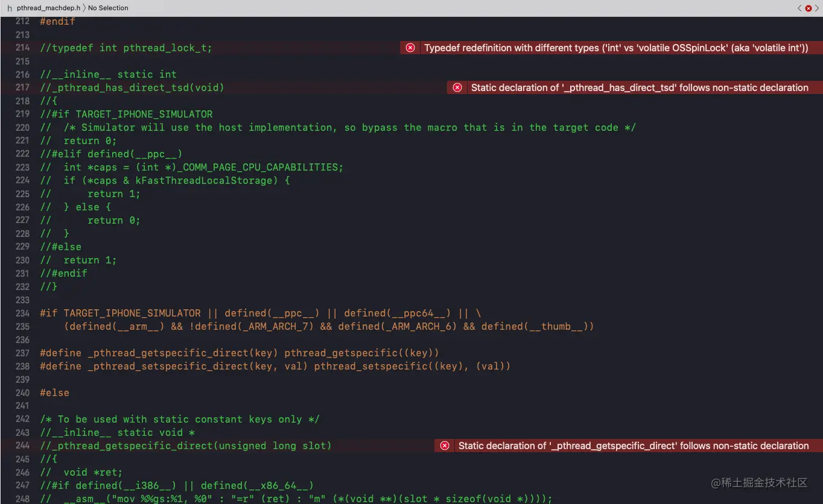Image resolution: width=823 pixels, height=504 pixels.
Task: Click the '_COMM_PAGE_CPU_CAPABILITIES' line
Action: 191,167
